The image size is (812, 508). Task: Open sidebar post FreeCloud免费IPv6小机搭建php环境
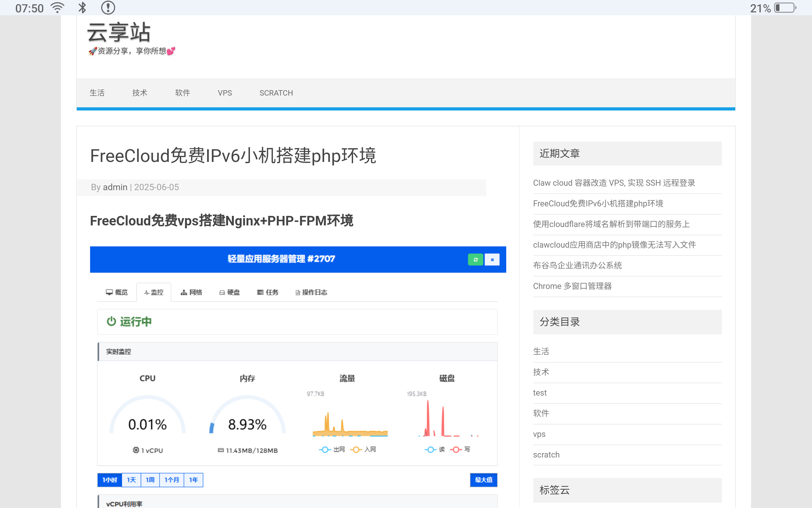[x=598, y=204]
